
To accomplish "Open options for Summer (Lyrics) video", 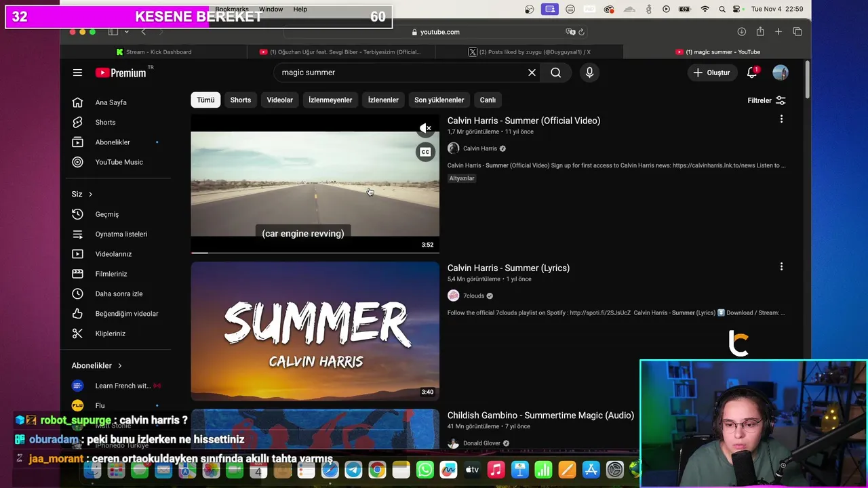I will [x=781, y=267].
